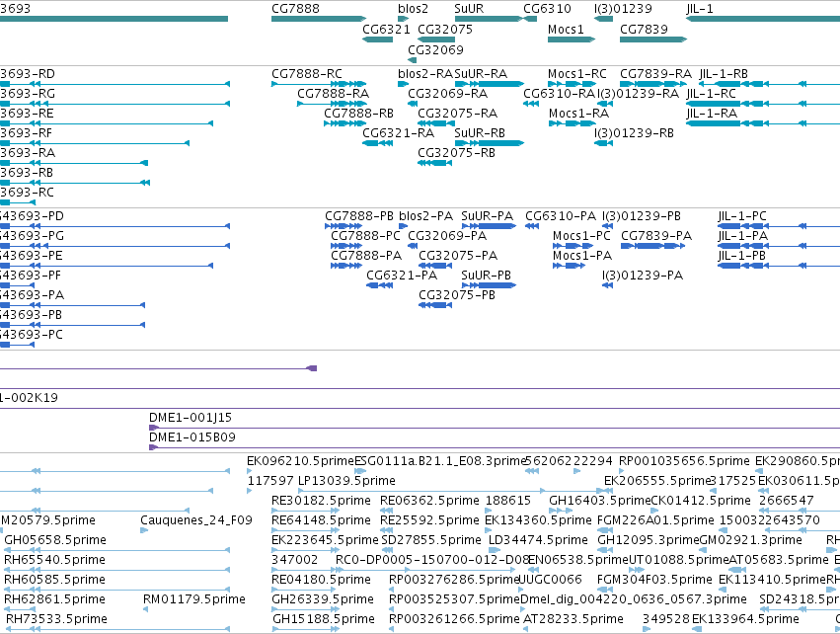Click the Mocs1-PA protein label
Screen dimensions: 840x634
pyautogui.click(x=582, y=256)
